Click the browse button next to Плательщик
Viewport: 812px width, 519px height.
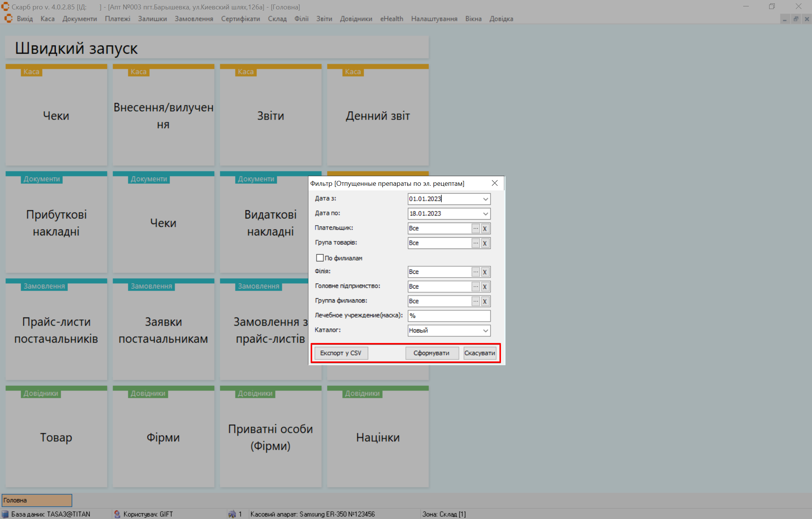475,228
